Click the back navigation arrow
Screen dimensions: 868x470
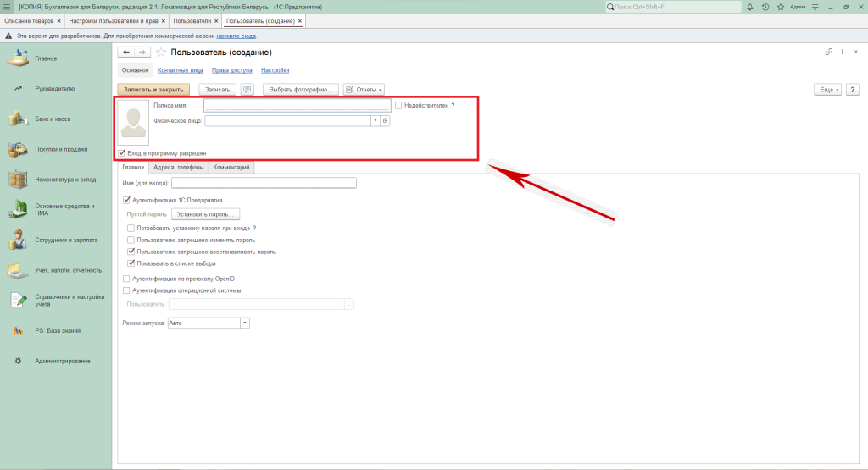click(126, 53)
